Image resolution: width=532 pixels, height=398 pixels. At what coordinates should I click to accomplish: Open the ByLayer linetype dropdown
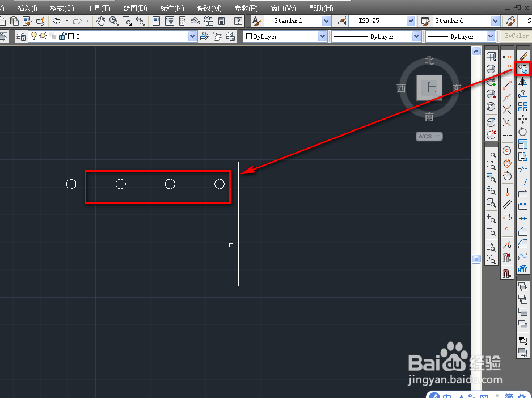(417, 36)
